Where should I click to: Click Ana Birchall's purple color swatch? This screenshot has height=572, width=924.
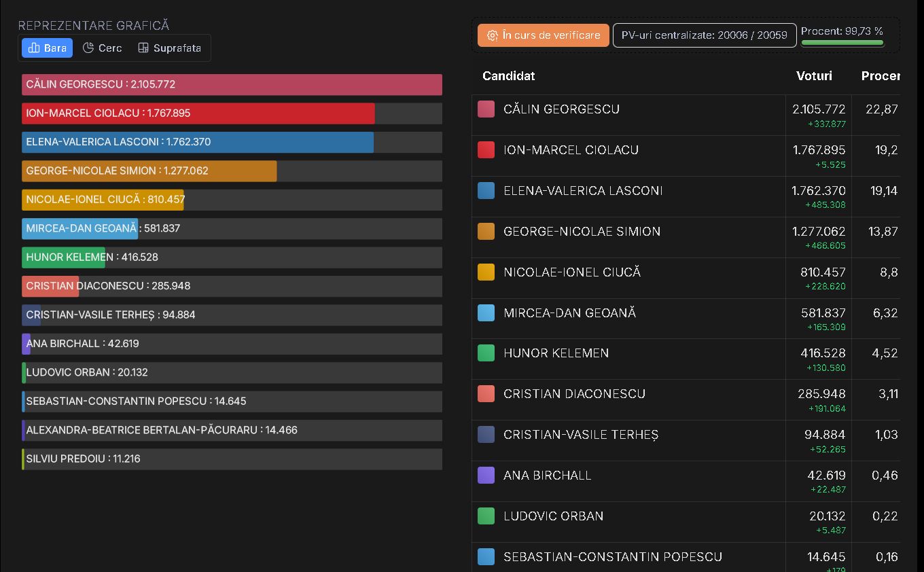pos(486,476)
